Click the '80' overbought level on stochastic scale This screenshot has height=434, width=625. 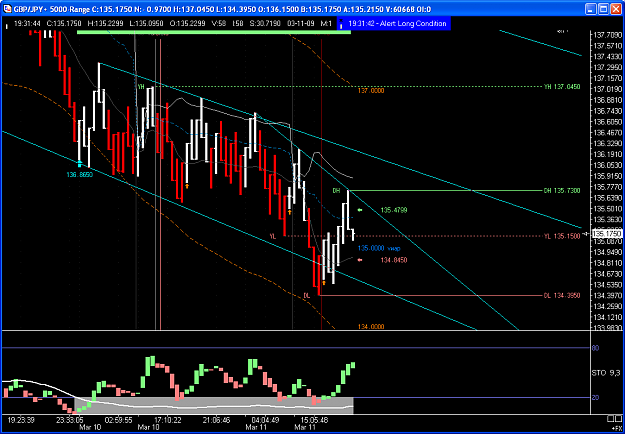(595, 348)
